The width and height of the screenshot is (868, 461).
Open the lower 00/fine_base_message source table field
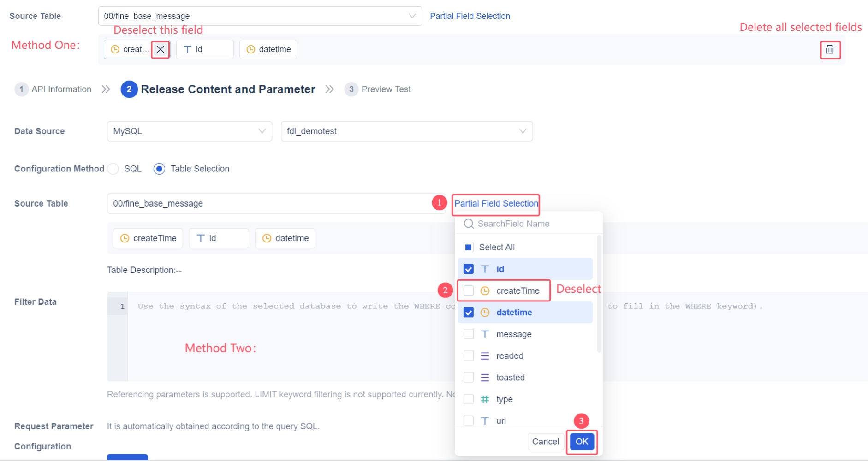(x=276, y=203)
